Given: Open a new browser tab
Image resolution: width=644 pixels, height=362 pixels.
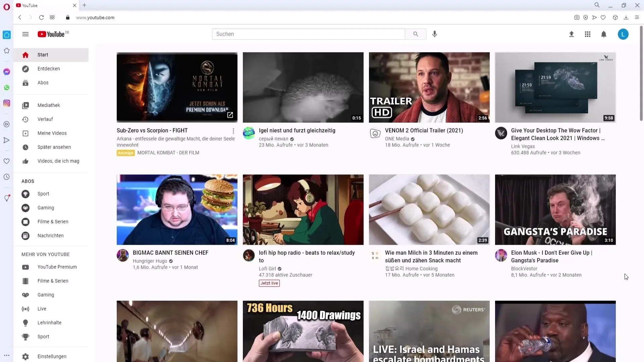Looking at the screenshot, I should pos(85,5).
